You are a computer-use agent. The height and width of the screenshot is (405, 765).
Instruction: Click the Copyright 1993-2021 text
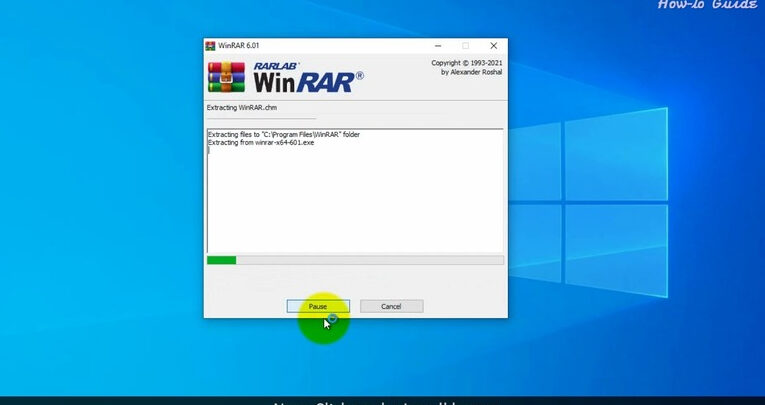pos(466,63)
